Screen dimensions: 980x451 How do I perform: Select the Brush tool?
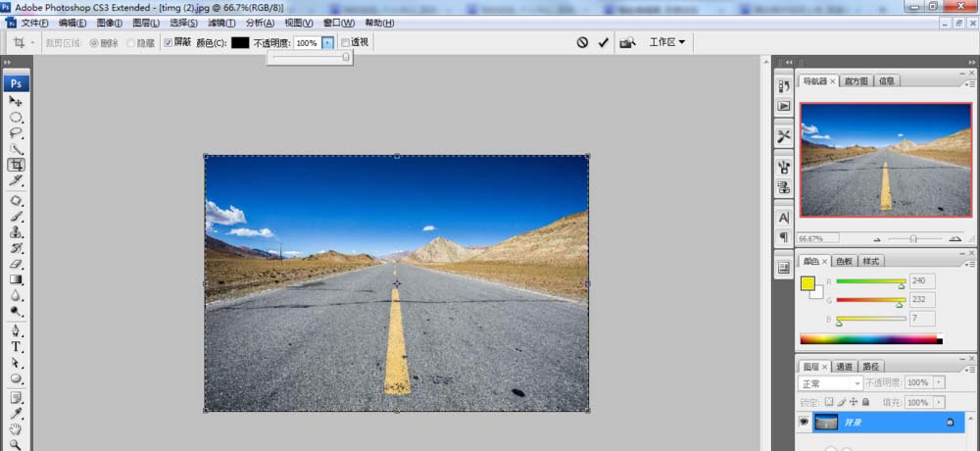point(17,217)
